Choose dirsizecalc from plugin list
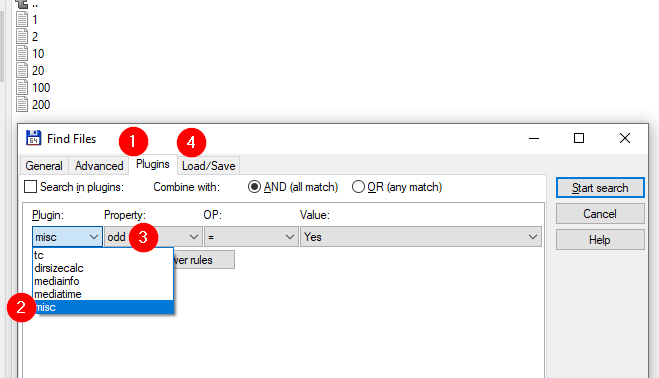Screen dimensions: 659x378 pyautogui.click(x=103, y=268)
